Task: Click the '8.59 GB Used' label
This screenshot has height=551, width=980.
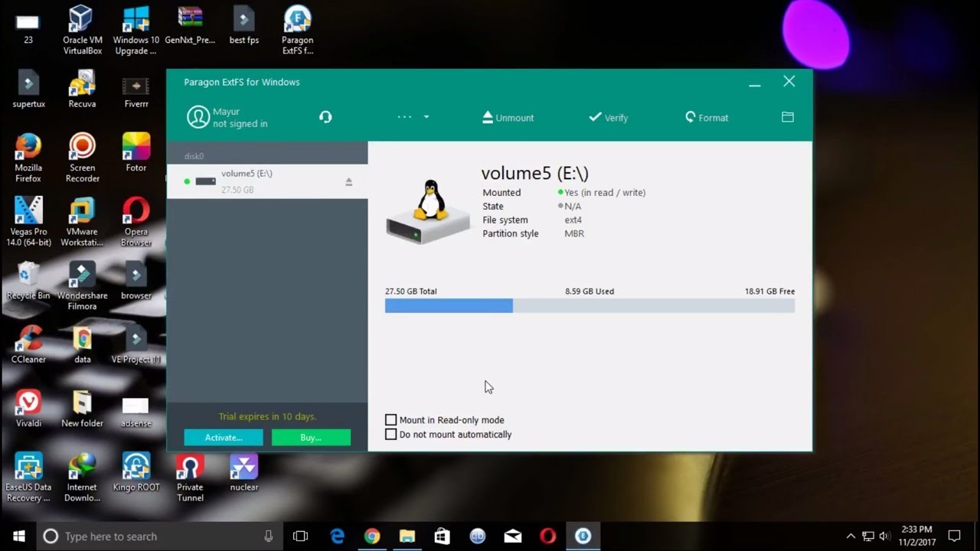Action: [590, 292]
